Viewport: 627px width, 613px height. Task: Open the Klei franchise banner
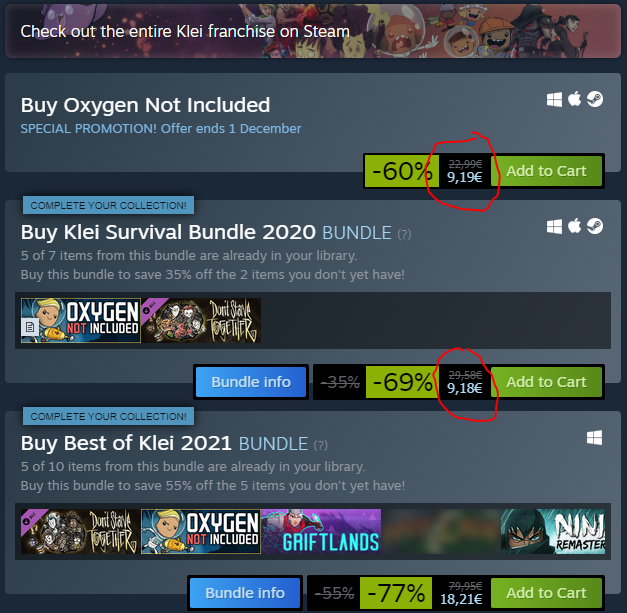(313, 31)
